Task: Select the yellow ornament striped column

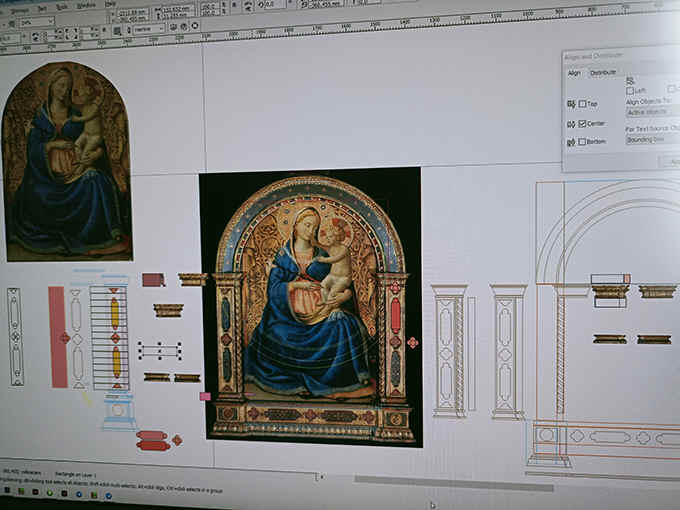Action: pos(110,338)
